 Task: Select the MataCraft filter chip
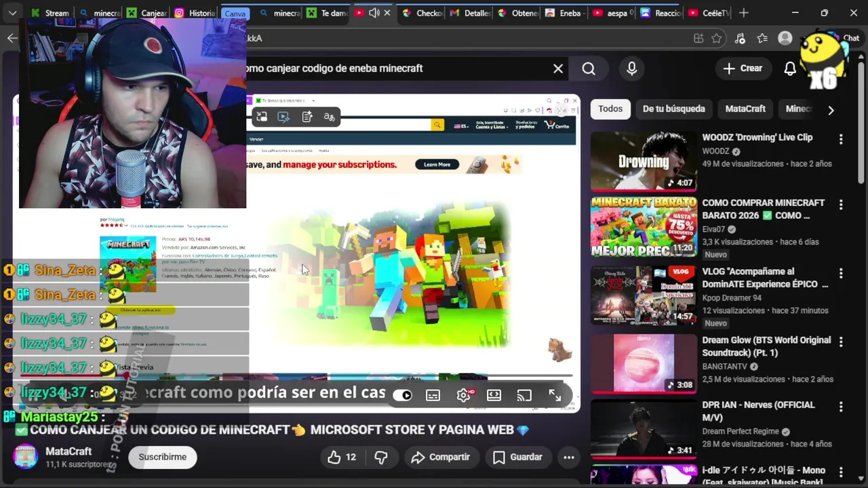coord(745,108)
